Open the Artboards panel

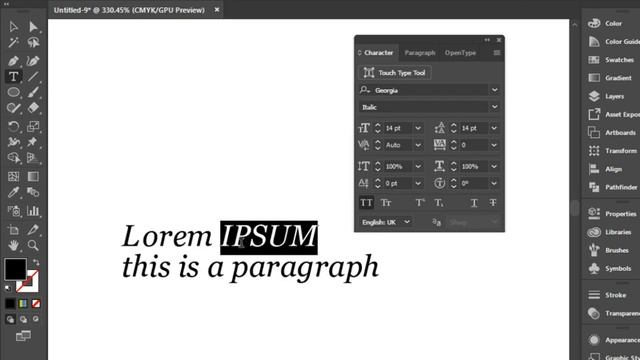[611, 133]
